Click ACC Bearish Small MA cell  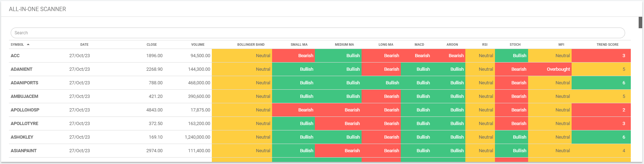293,56
